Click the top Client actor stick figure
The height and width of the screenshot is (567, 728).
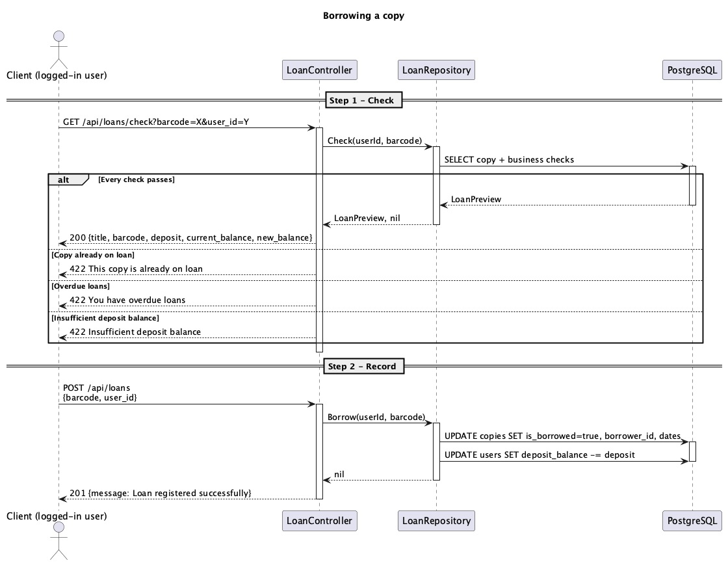tap(58, 49)
